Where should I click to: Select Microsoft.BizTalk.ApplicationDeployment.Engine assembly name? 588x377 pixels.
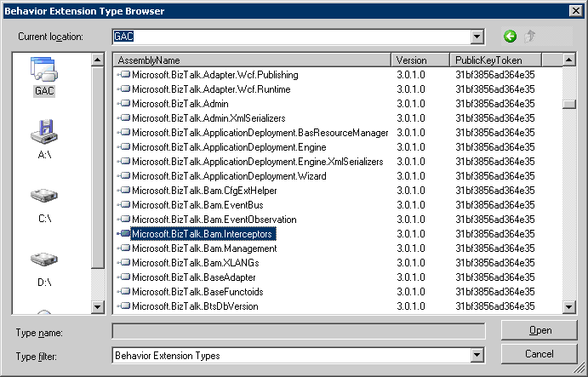point(229,147)
